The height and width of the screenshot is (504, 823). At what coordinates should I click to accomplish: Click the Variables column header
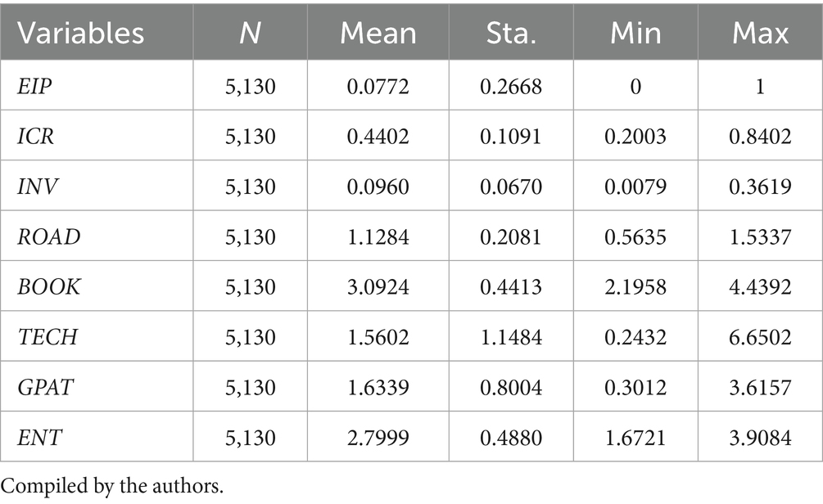pos(81,33)
